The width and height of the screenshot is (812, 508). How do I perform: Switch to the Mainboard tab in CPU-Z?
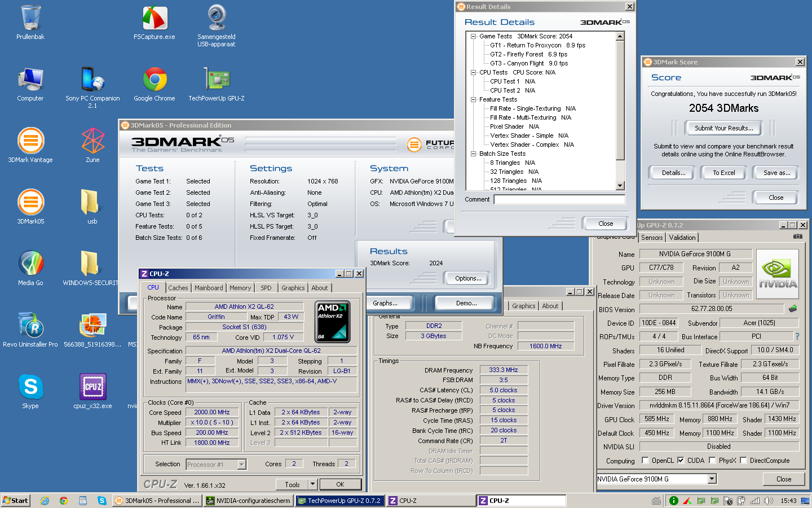tap(209, 288)
